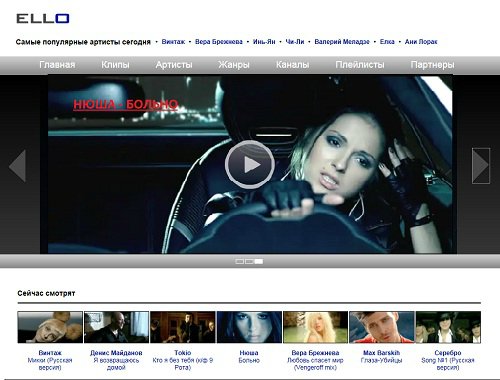Image resolution: width=500 pixels, height=380 pixels.
Task: Select the third carousel indicator dot
Action: tap(259, 261)
